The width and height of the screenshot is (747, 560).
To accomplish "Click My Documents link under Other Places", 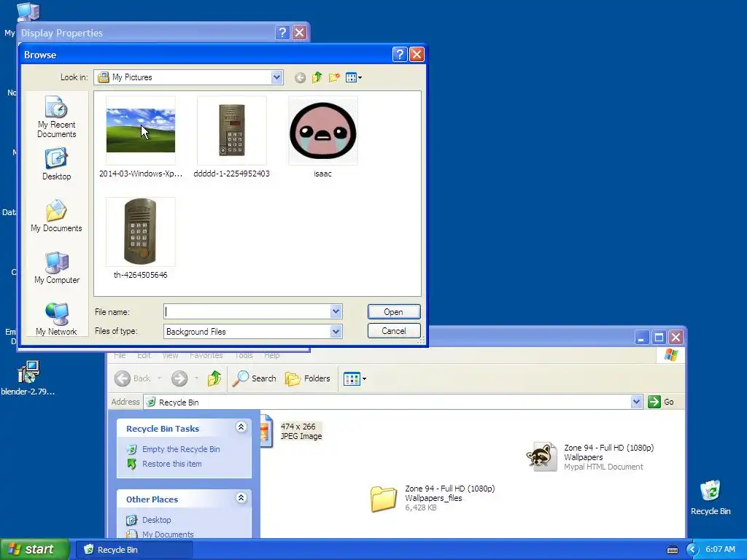I will [168, 534].
